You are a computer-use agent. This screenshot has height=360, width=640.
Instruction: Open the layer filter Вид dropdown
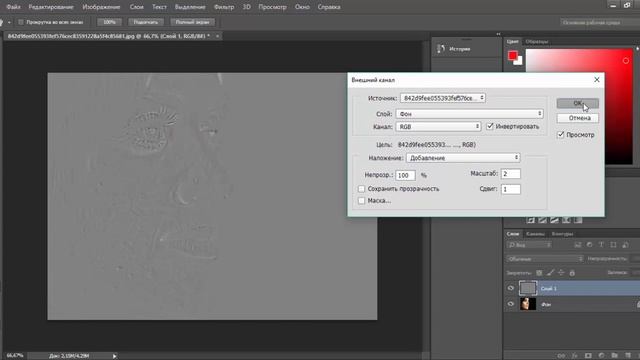coord(529,245)
